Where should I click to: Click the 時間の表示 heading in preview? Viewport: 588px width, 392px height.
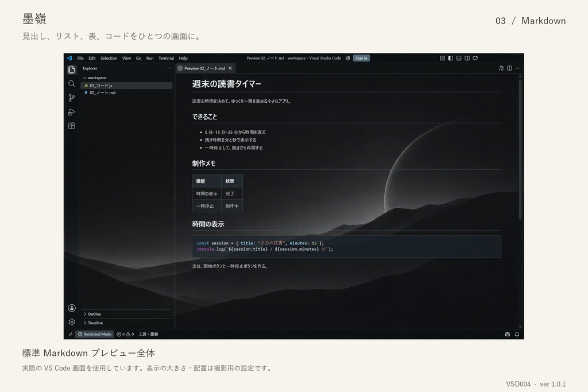[208, 224]
